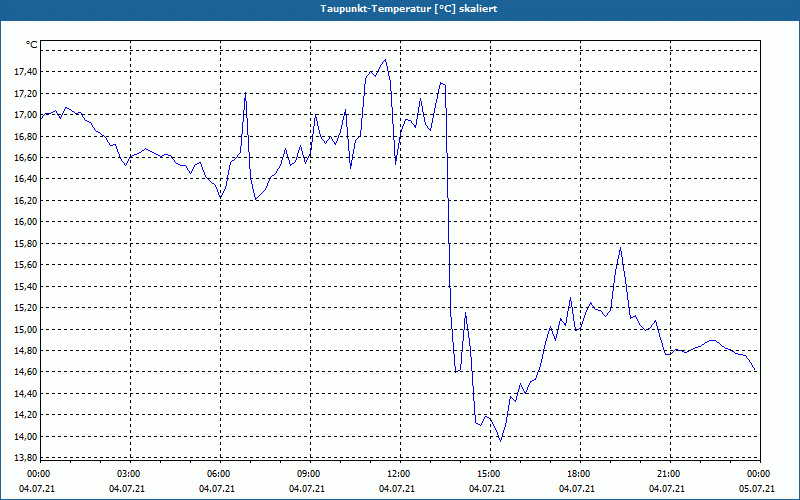Viewport: 800px width, 500px height.
Task: Select the 16,80 y-axis value
Action: [26, 136]
